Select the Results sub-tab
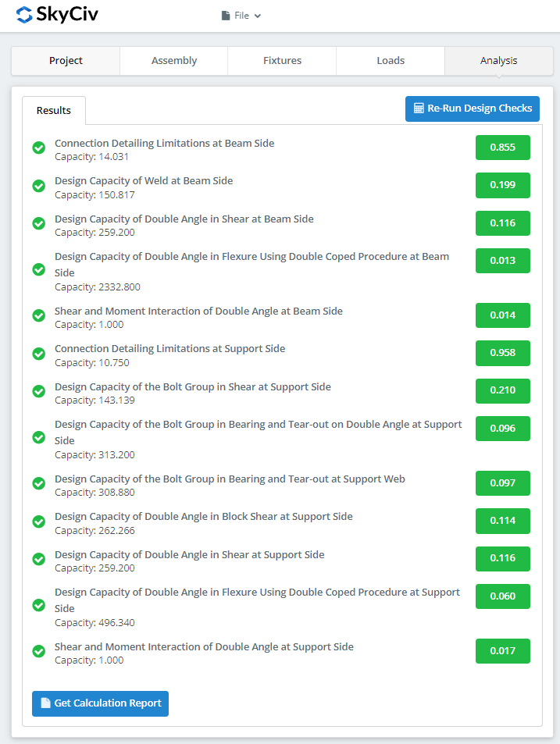Viewport: 560px width, 744px height. (54, 111)
